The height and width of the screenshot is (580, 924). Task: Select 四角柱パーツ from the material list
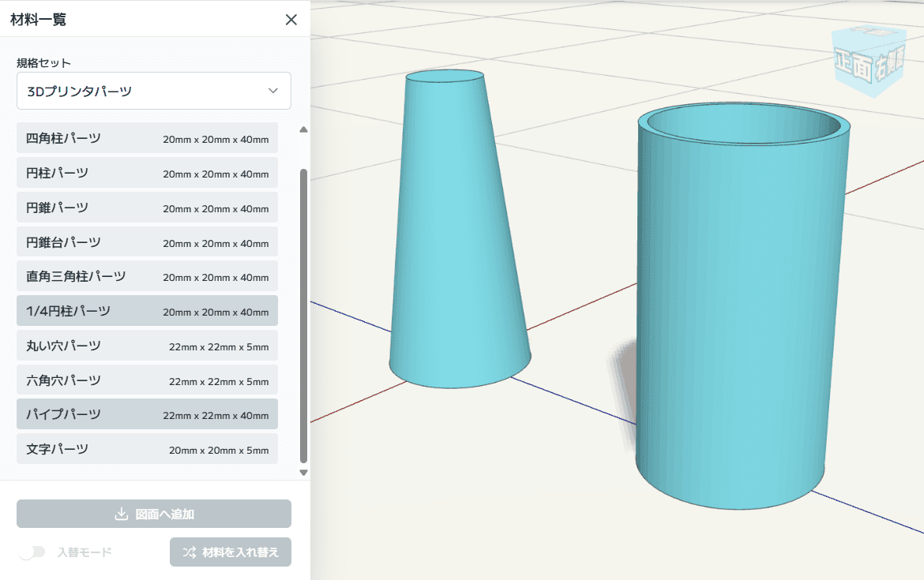[147, 138]
